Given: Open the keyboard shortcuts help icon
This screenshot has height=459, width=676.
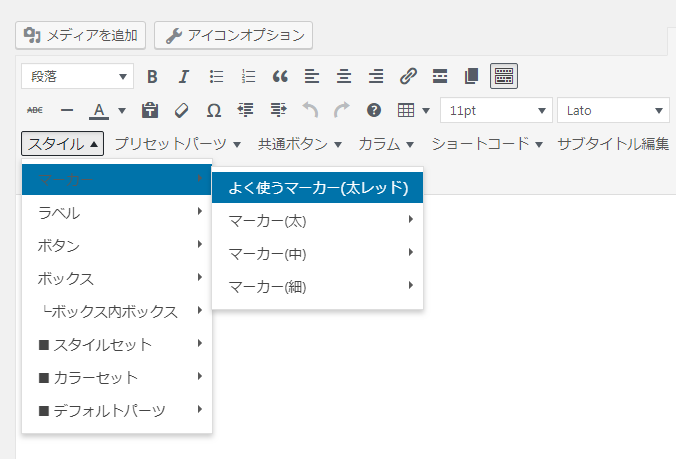Looking at the screenshot, I should [x=374, y=110].
